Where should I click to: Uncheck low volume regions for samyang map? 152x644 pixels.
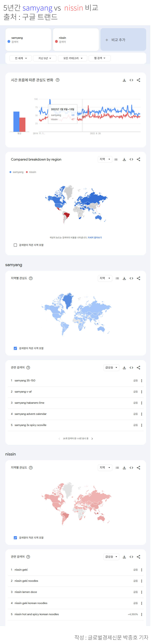(16, 352)
